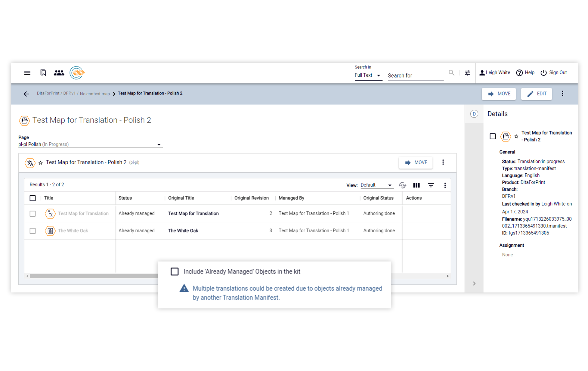Open the Help link

pyautogui.click(x=525, y=73)
